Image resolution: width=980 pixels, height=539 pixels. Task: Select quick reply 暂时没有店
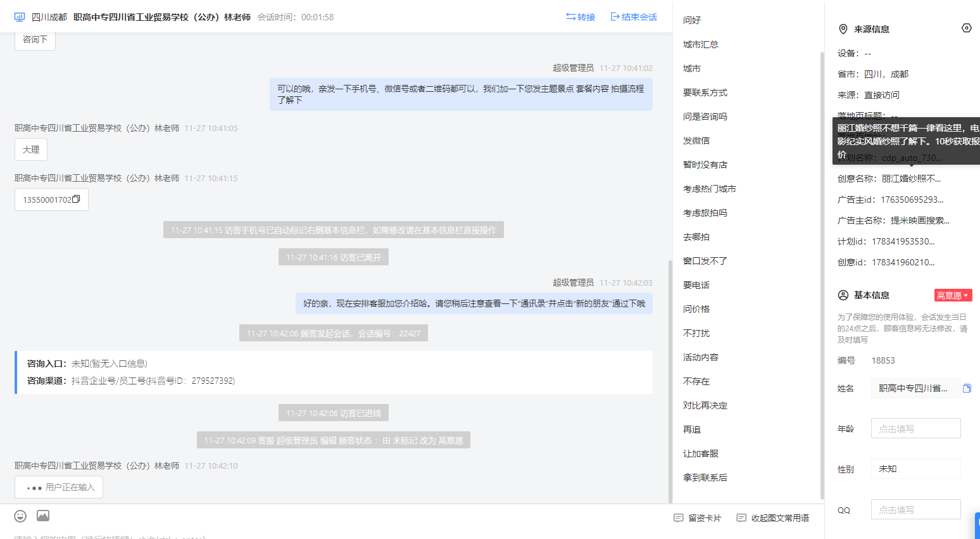click(x=705, y=165)
